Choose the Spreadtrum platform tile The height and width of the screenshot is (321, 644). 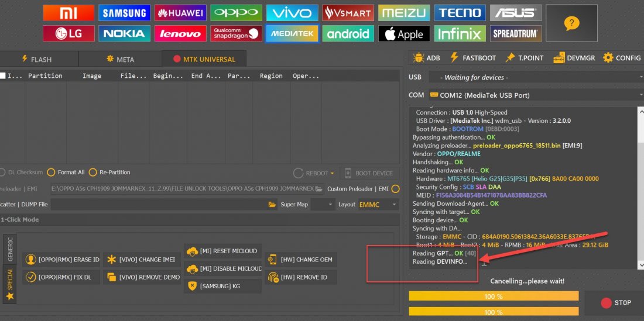tap(515, 33)
